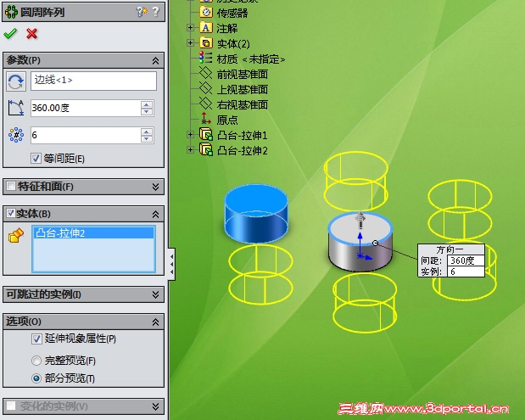The image size is (525, 420).
Task: Click the 注解 annotation folder icon
Action: tap(206, 27)
